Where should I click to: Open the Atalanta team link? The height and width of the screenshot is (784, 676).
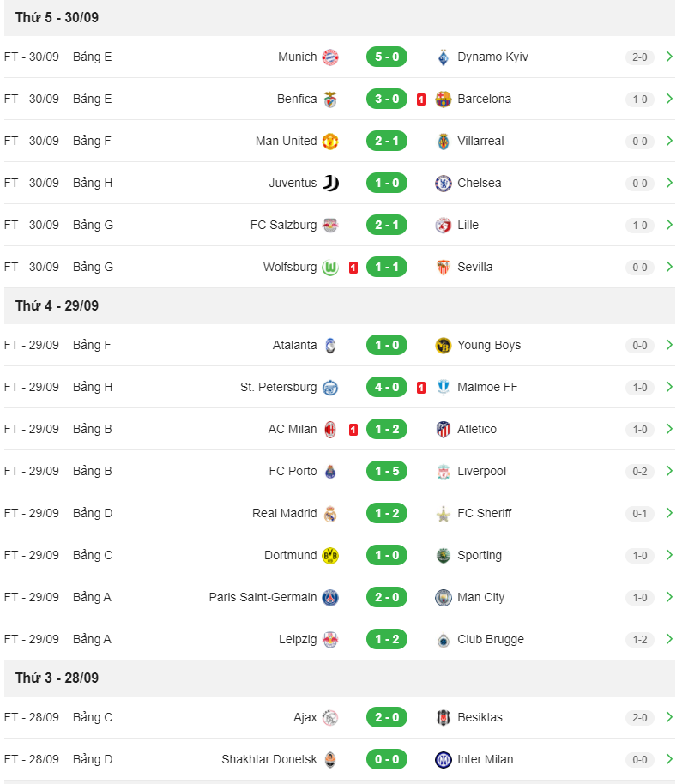pos(294,345)
